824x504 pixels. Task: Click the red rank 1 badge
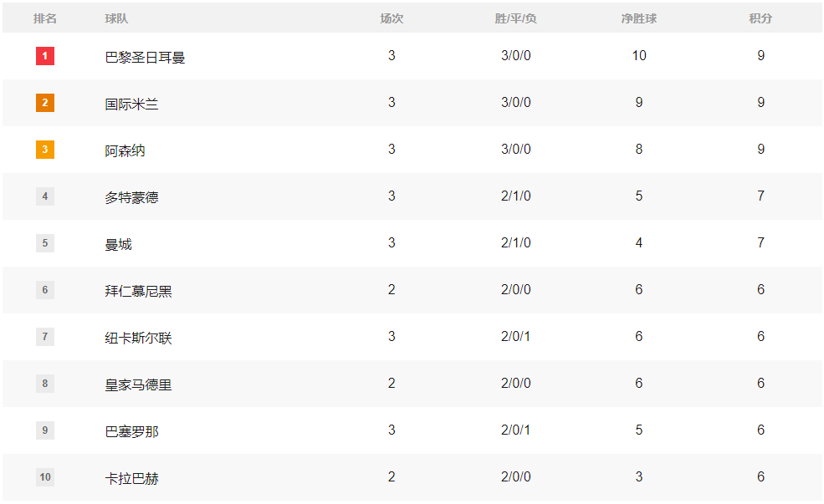click(45, 56)
